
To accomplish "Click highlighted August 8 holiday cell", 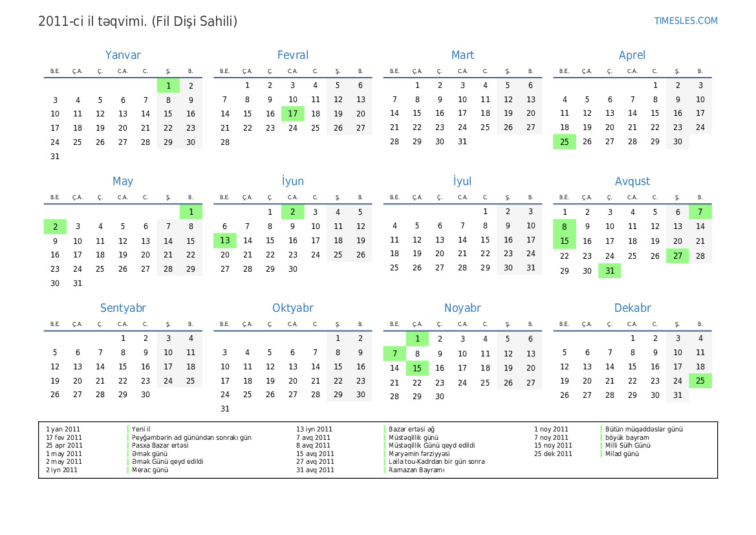I will [x=565, y=226].
